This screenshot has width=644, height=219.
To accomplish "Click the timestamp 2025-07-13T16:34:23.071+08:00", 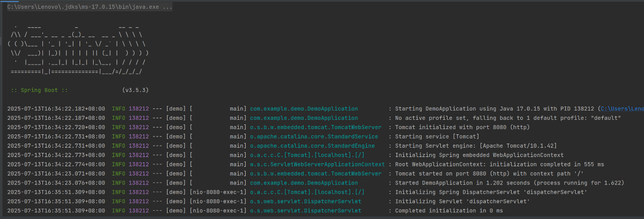I will 56,174.
